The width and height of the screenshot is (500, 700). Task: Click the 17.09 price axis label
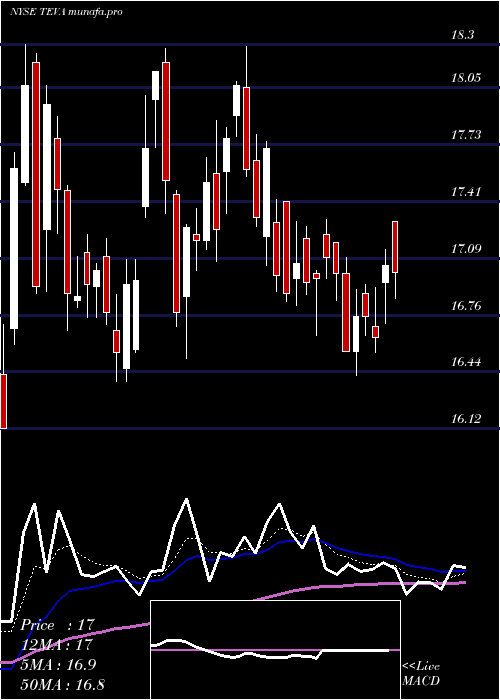click(466, 249)
